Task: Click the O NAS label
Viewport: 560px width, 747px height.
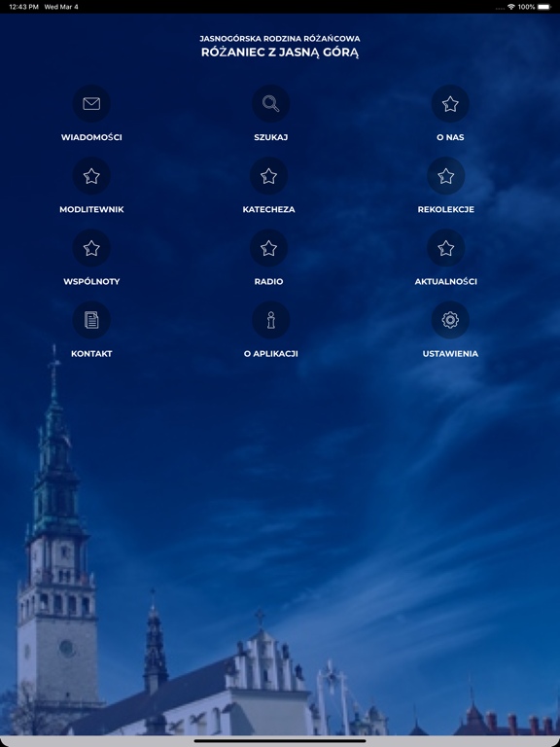Action: (450, 137)
